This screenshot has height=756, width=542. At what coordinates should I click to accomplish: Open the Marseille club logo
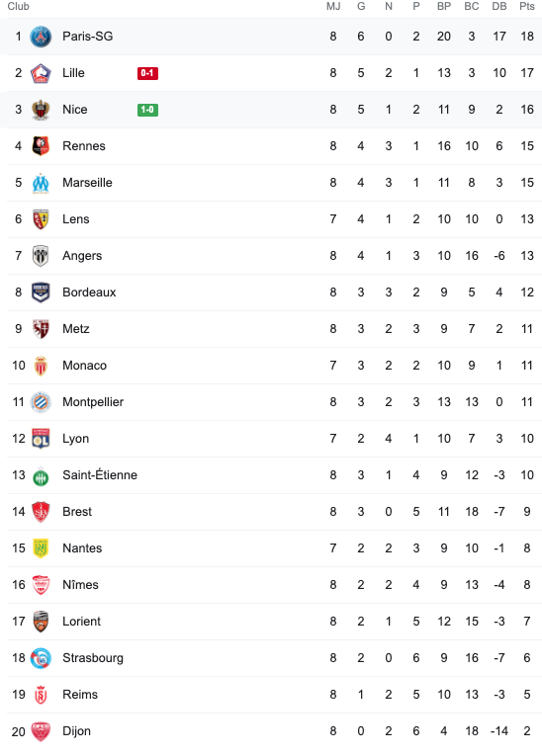click(x=41, y=183)
